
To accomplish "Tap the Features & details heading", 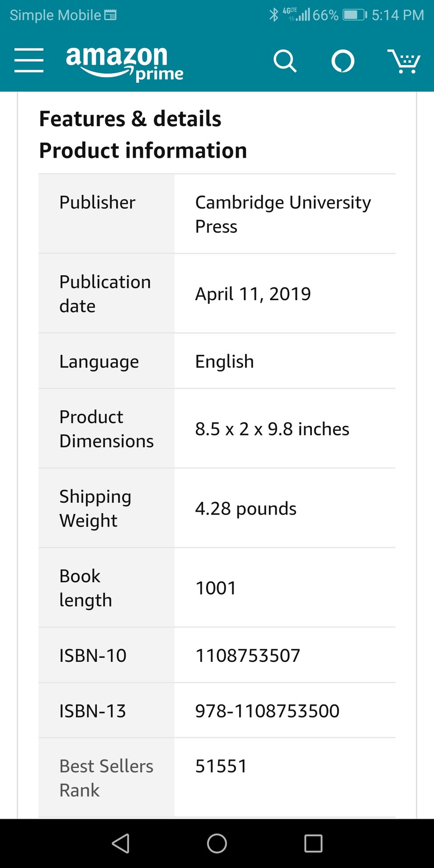I will tap(130, 119).
